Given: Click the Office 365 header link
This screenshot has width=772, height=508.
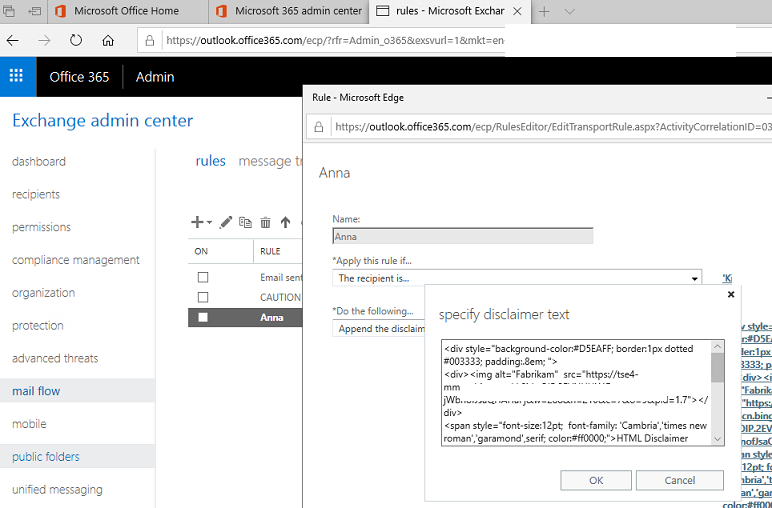Looking at the screenshot, I should 79,77.
